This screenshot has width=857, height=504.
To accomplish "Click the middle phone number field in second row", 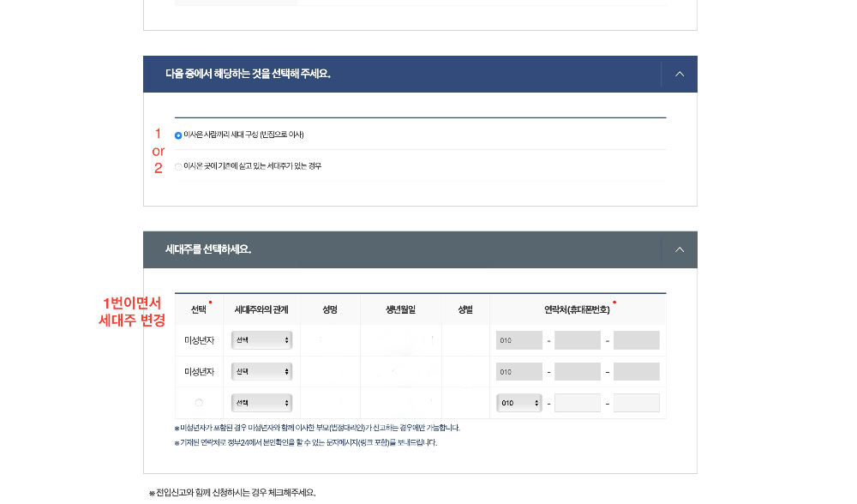I will (x=577, y=371).
